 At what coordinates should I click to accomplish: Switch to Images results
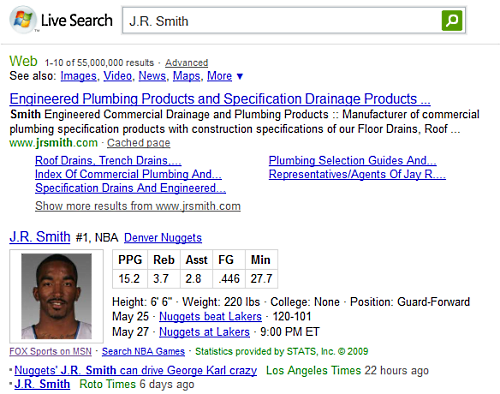[79, 76]
